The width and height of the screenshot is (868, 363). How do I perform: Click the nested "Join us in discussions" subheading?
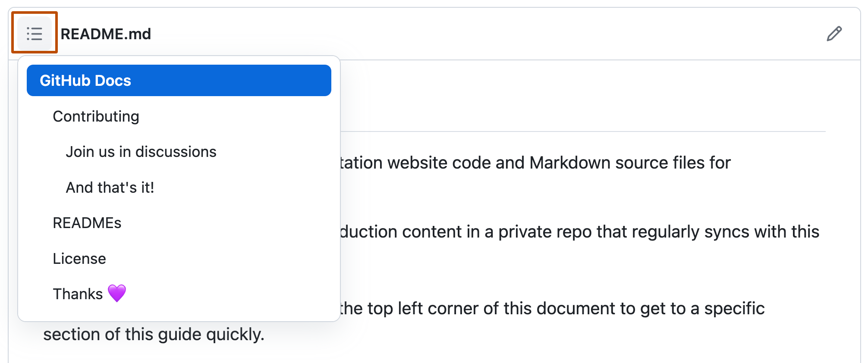point(141,151)
